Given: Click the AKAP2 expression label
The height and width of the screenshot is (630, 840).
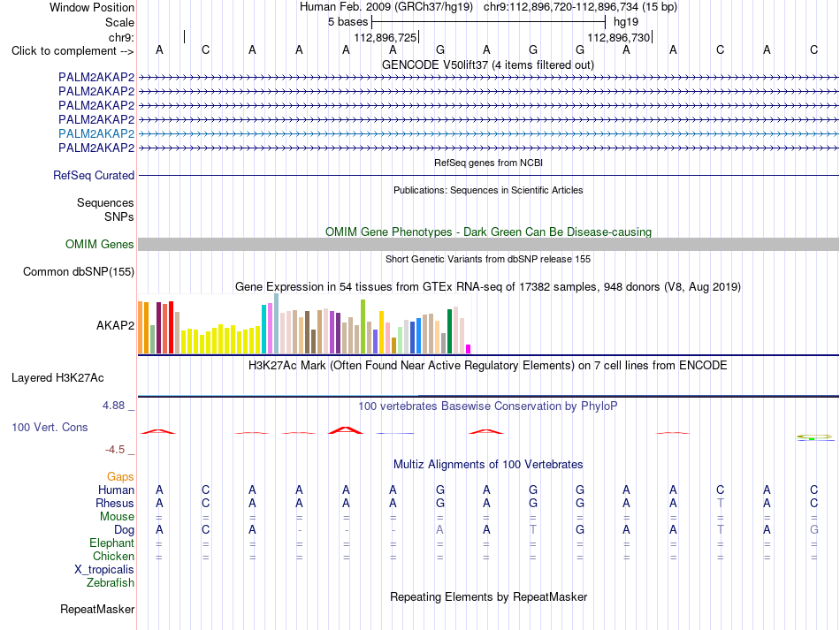Looking at the screenshot, I should (115, 325).
